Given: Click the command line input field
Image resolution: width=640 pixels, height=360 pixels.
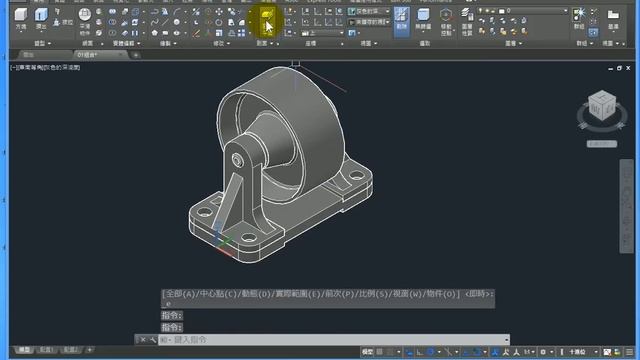Looking at the screenshot, I should (331, 340).
